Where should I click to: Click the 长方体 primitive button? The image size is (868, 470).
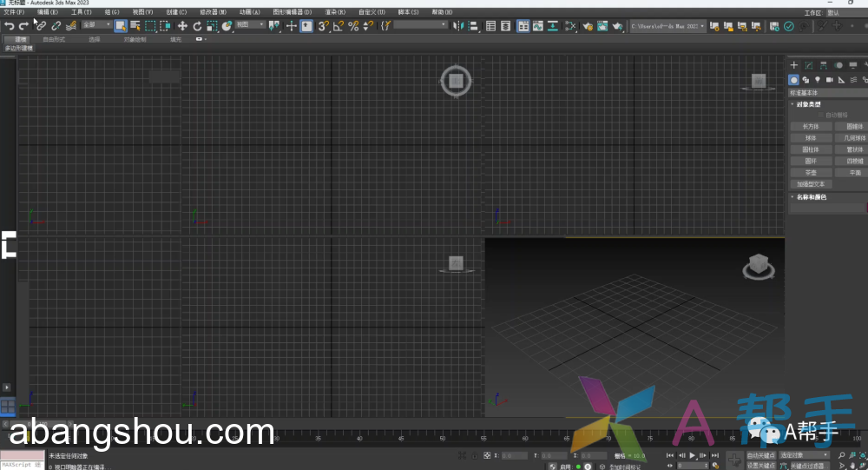click(x=811, y=126)
